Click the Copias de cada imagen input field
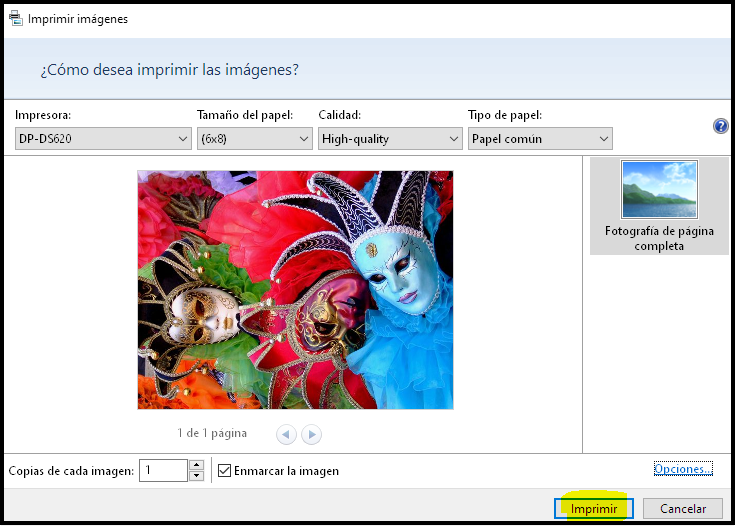Screen dimensions: 735x526 coord(163,471)
